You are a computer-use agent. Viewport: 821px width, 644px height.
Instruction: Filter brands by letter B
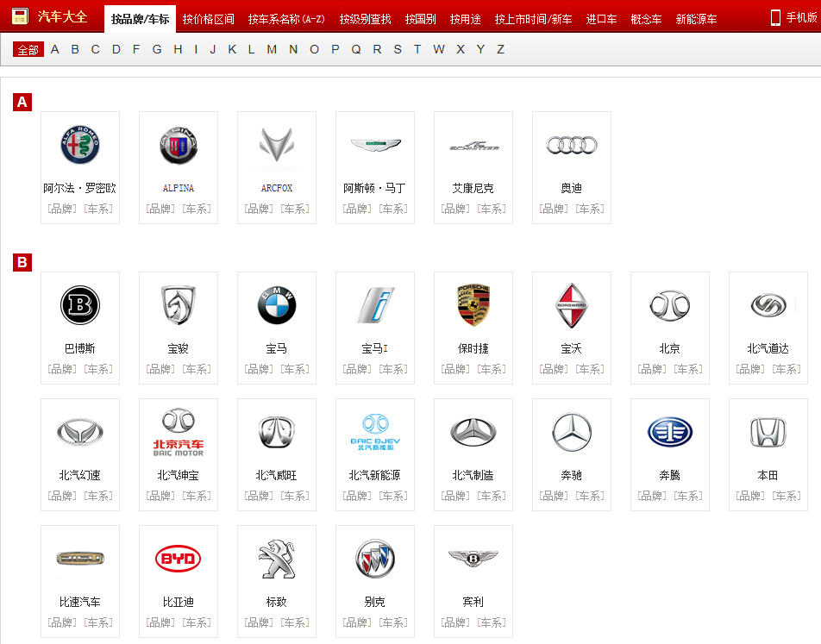[75, 50]
